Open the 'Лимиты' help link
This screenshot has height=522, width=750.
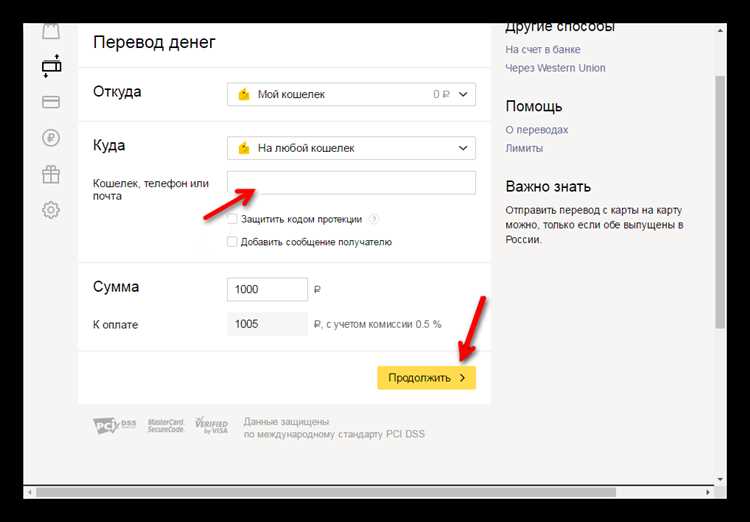524,148
